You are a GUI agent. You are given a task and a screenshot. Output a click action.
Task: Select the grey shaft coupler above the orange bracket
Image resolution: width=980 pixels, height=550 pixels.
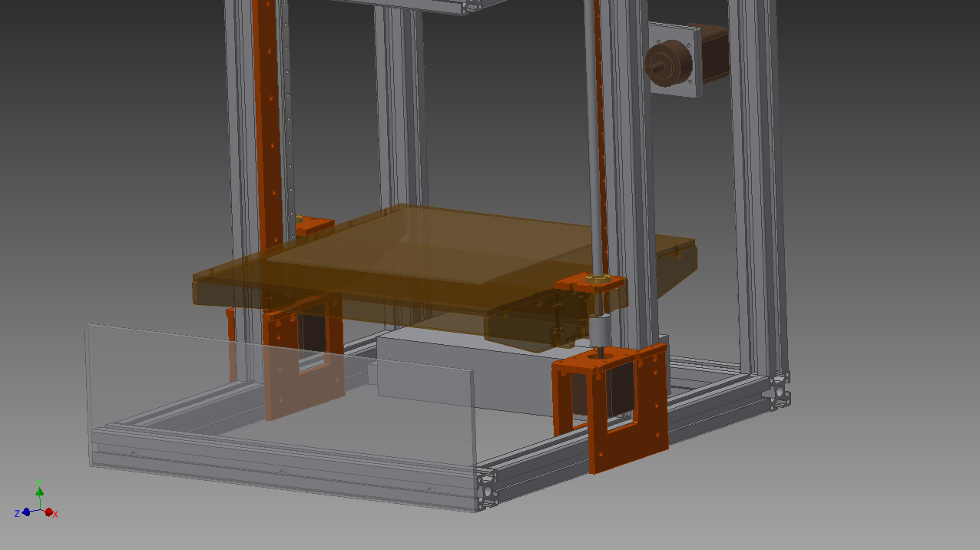coord(601,331)
